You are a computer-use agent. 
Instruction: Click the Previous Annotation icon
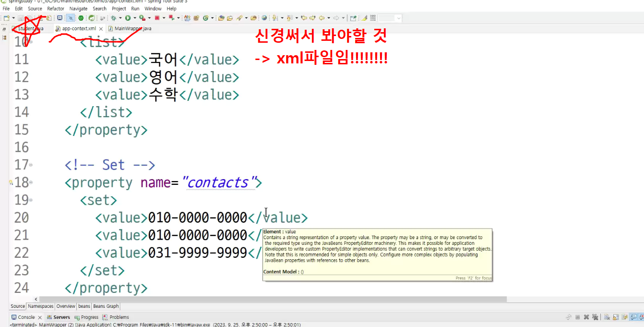[x=289, y=18]
